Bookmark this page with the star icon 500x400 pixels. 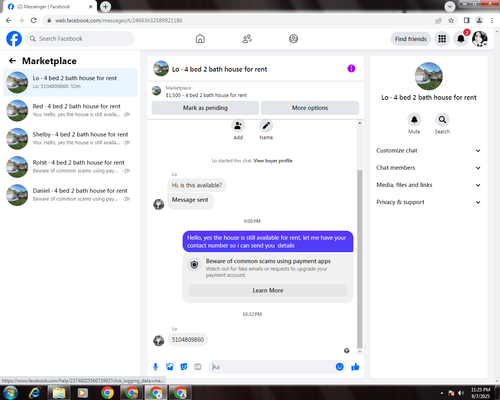(x=451, y=20)
